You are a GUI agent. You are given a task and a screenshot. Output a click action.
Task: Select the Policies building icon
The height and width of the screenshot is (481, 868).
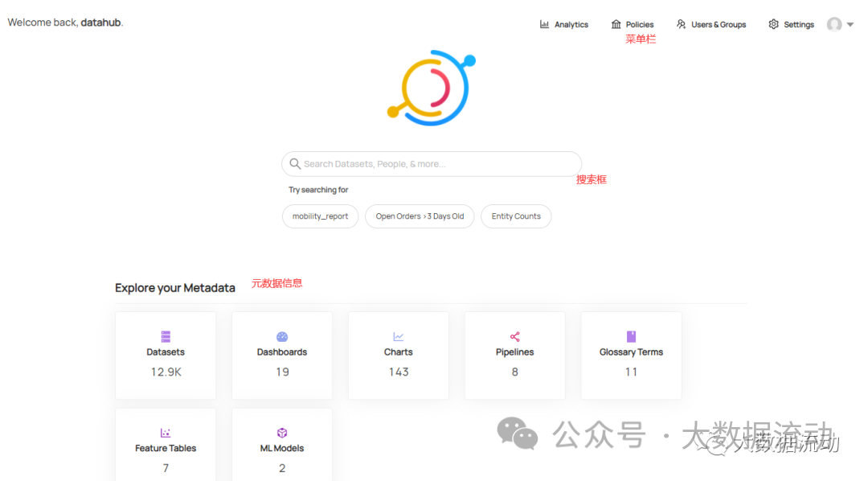pyautogui.click(x=616, y=23)
